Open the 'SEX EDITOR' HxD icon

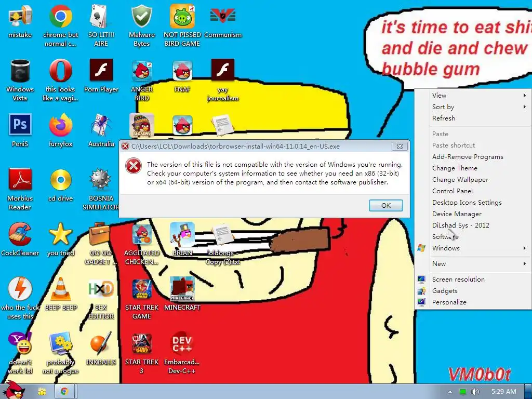(101, 298)
